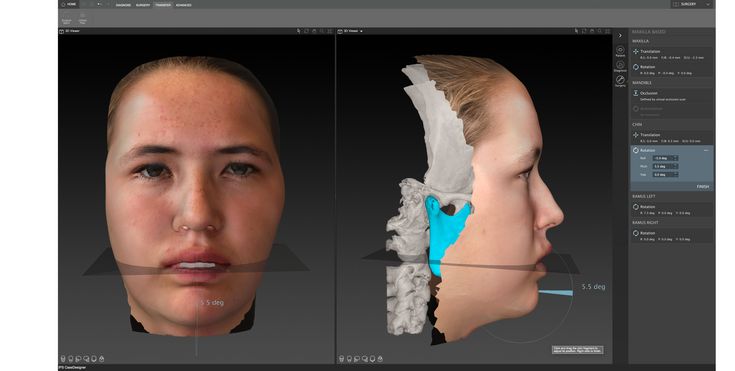
Task: Click the Pitch field stepper arrows
Action: (x=675, y=167)
